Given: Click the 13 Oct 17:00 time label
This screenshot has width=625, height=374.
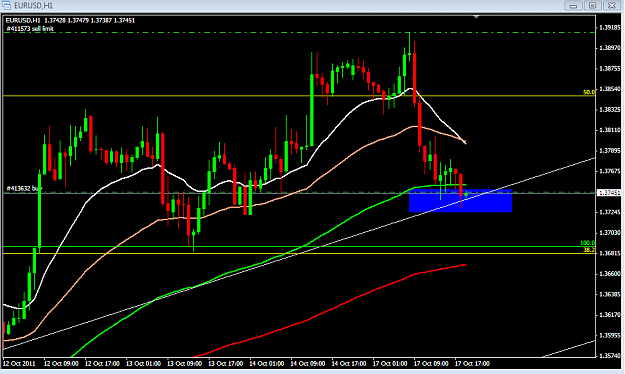Looking at the screenshot, I should pyautogui.click(x=226, y=364).
